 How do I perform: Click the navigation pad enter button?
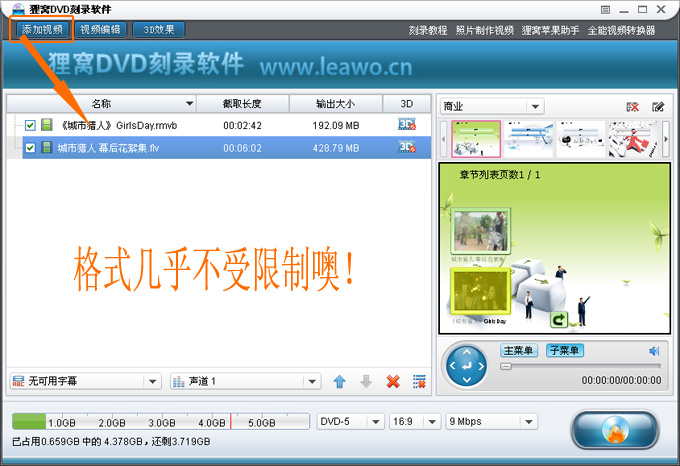pyautogui.click(x=467, y=367)
